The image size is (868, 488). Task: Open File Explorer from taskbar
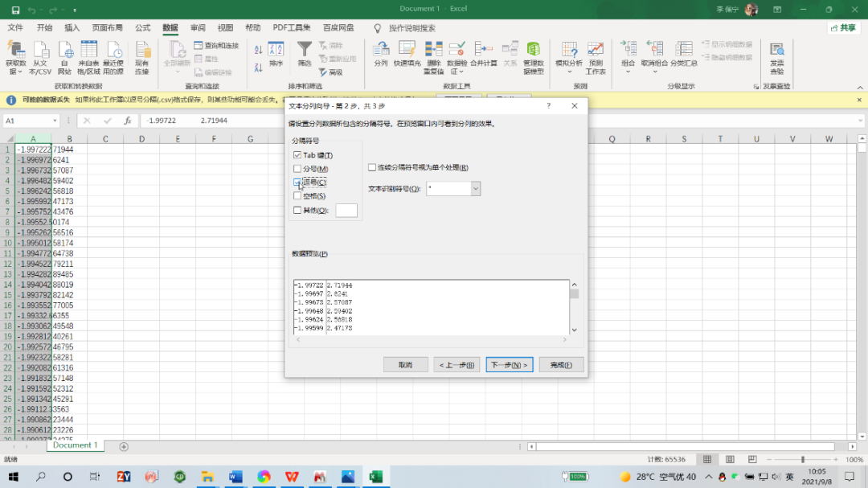click(x=207, y=477)
